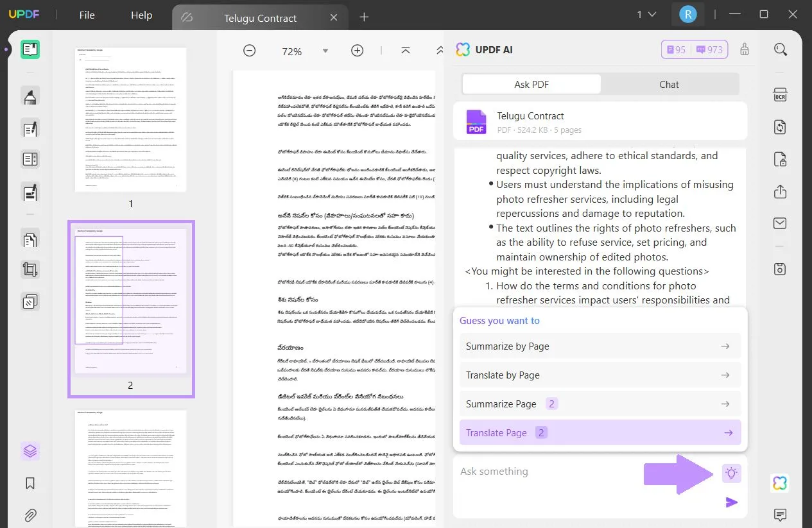The width and height of the screenshot is (812, 528).
Task: Switch to the Chat tab
Action: tap(668, 84)
